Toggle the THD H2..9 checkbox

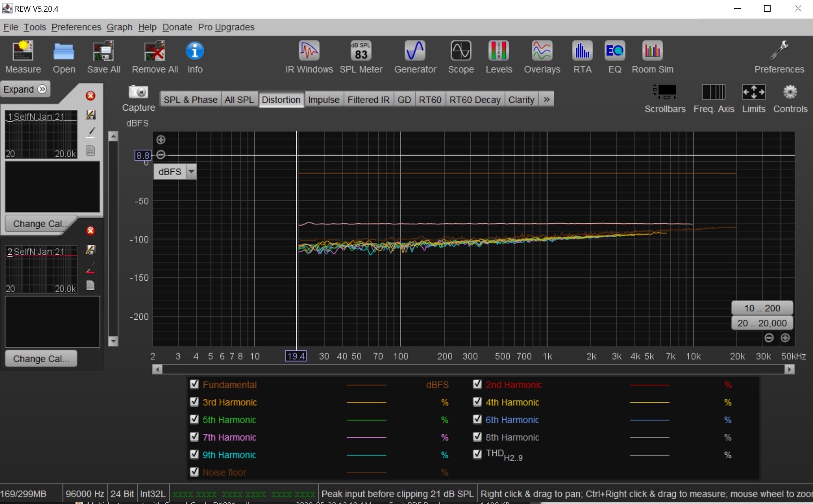click(x=477, y=454)
